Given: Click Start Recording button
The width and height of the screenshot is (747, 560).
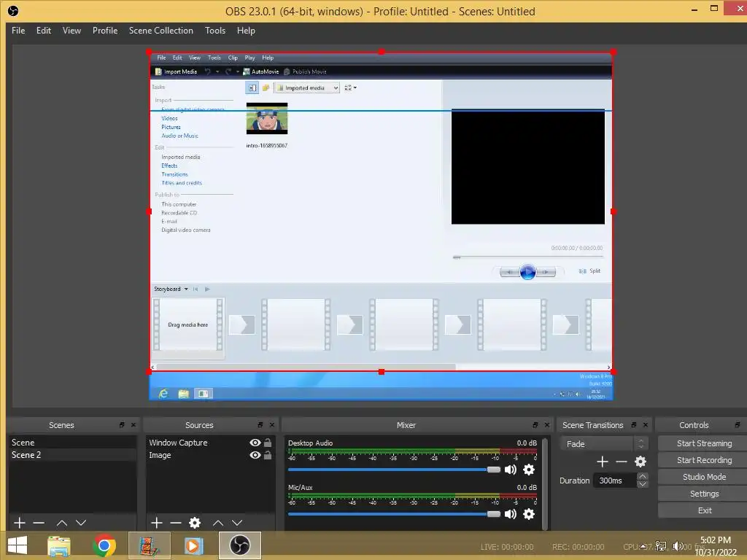Looking at the screenshot, I should point(704,460).
